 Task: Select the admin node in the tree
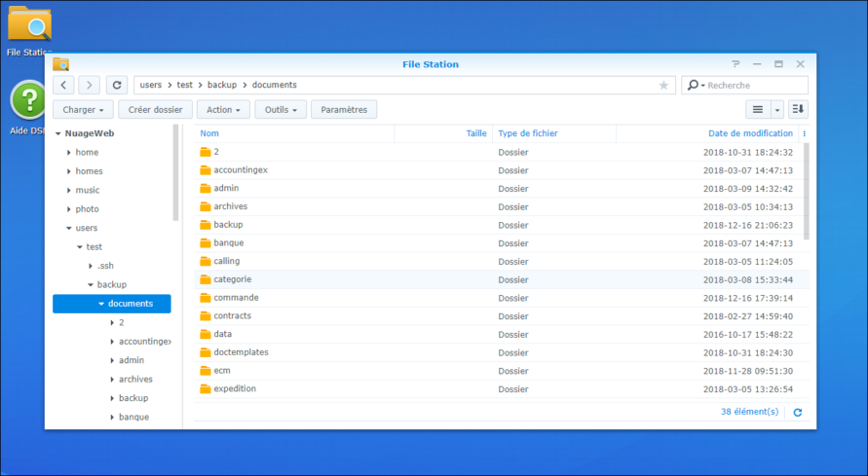pyautogui.click(x=132, y=360)
